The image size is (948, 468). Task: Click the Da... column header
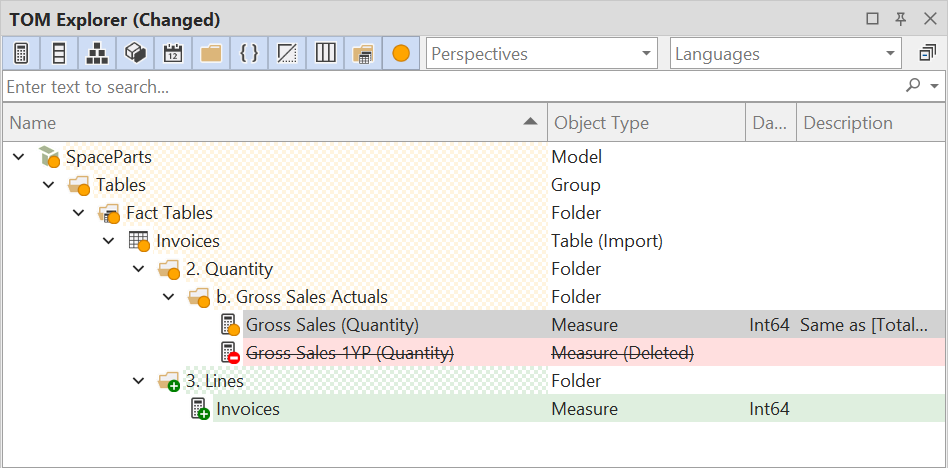coord(771,123)
